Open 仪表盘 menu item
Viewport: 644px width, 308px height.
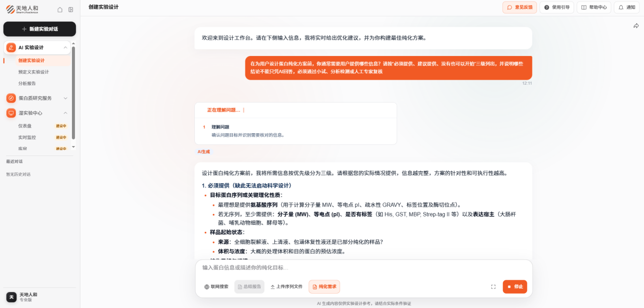point(25,126)
